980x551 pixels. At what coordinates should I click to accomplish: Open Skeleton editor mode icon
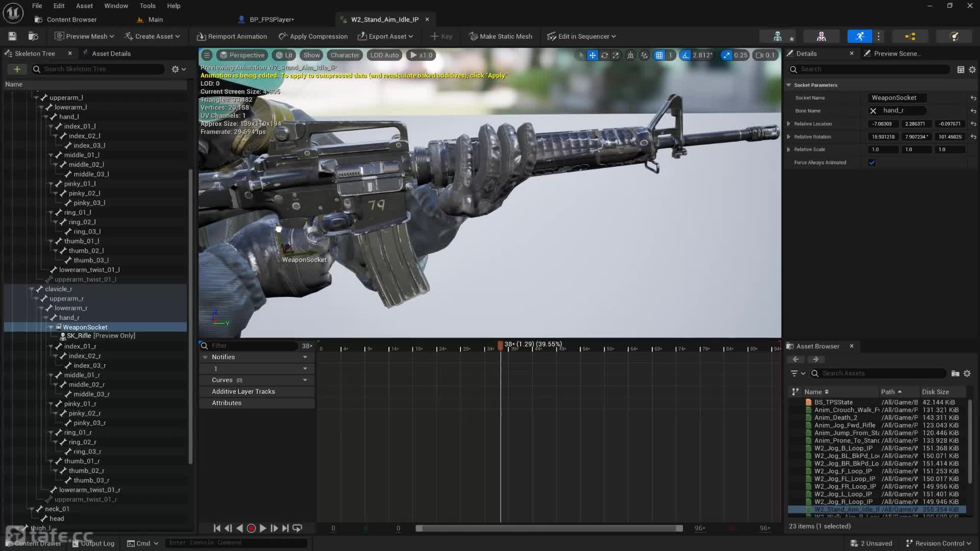(777, 36)
